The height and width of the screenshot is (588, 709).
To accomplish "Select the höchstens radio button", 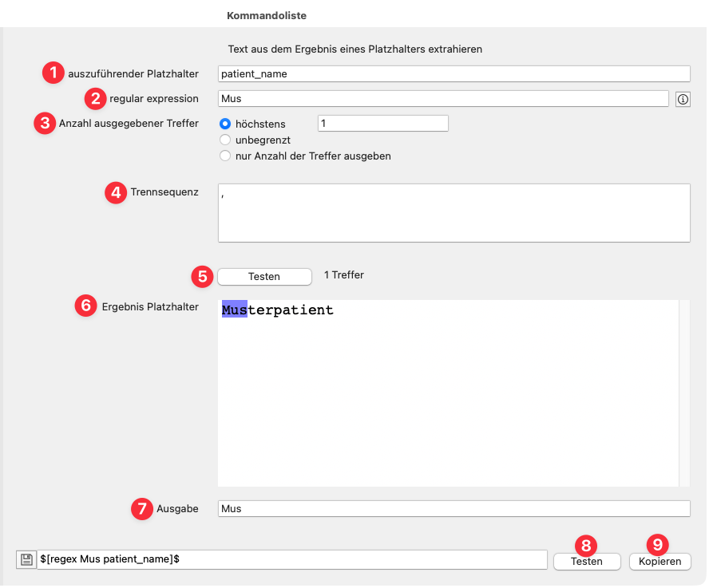I will (x=225, y=124).
